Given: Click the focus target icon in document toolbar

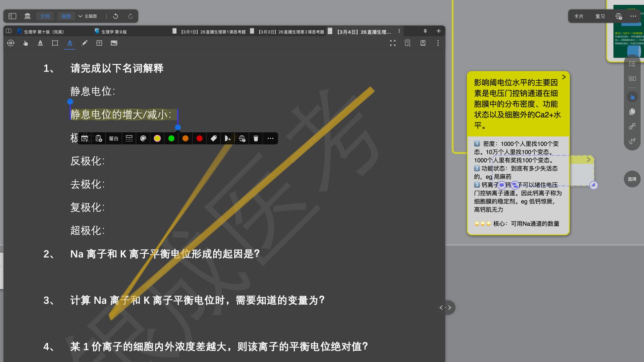Looking at the screenshot, I should point(11,43).
